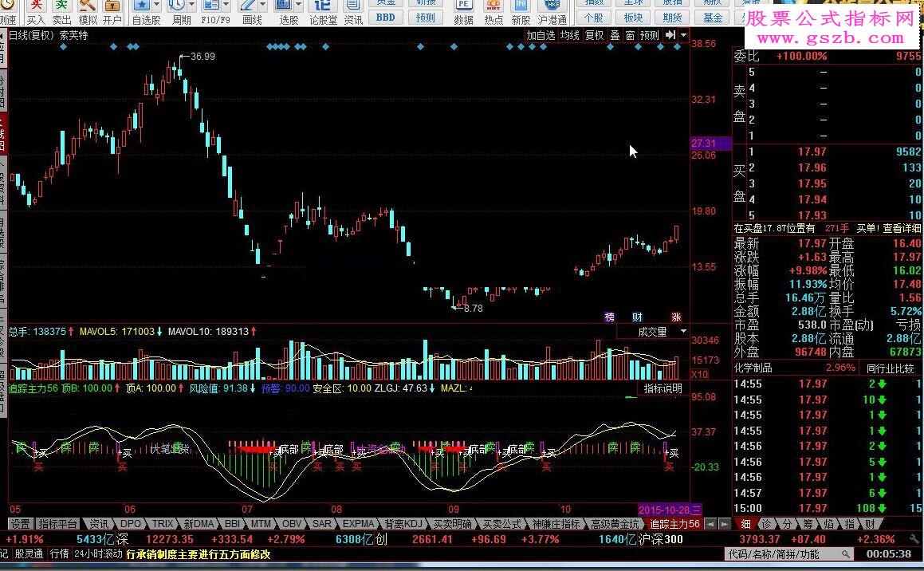Select the 细 detail tab
Viewport: 924px width, 571px height.
tap(746, 524)
